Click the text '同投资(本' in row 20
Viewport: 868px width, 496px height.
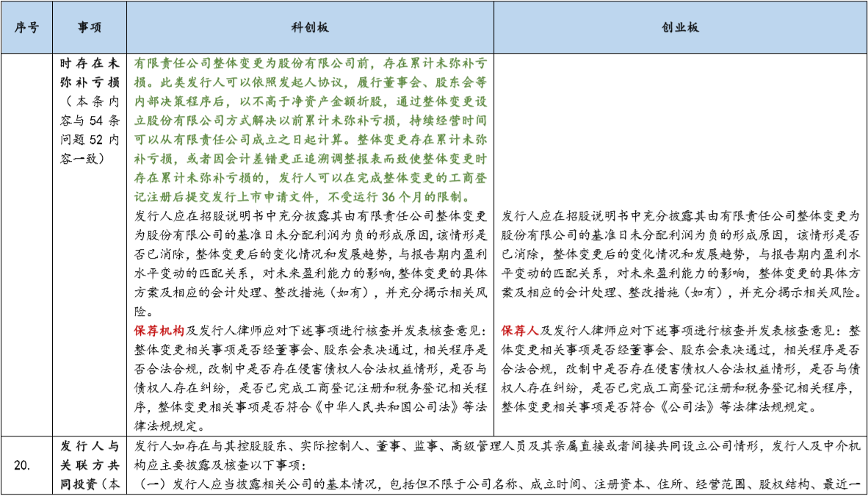tap(90, 484)
